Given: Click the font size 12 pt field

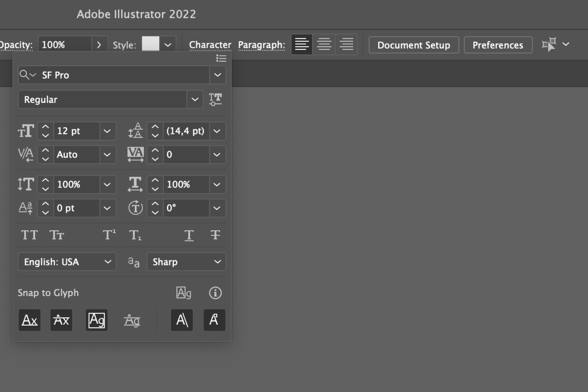Looking at the screenshot, I should coord(76,131).
